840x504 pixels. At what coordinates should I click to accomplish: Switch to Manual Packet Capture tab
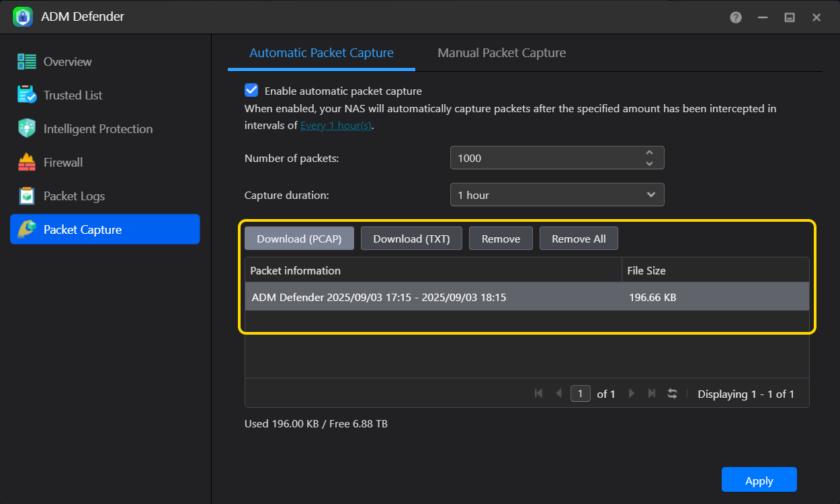(x=501, y=53)
